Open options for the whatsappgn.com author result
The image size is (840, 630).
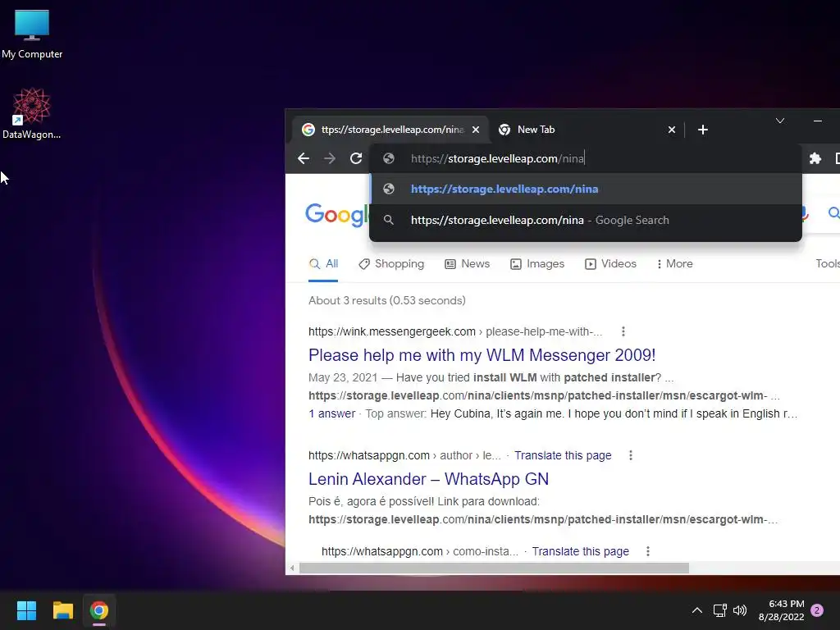(x=631, y=455)
